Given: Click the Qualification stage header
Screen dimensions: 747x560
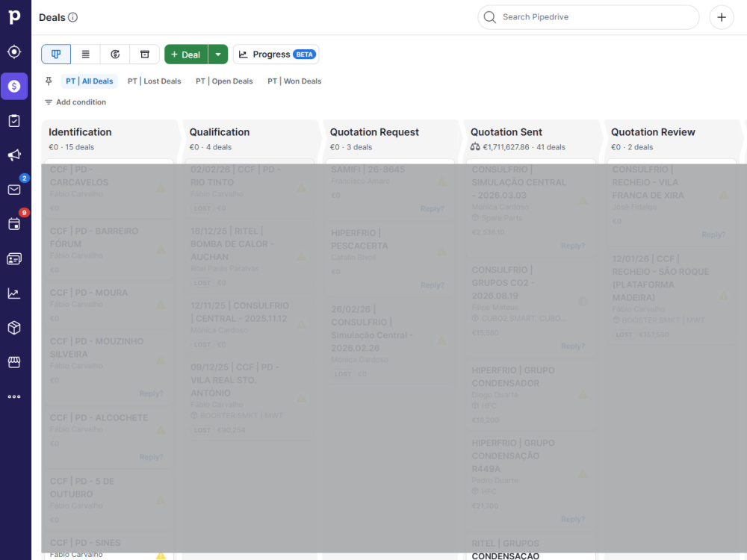Looking at the screenshot, I should [220, 132].
